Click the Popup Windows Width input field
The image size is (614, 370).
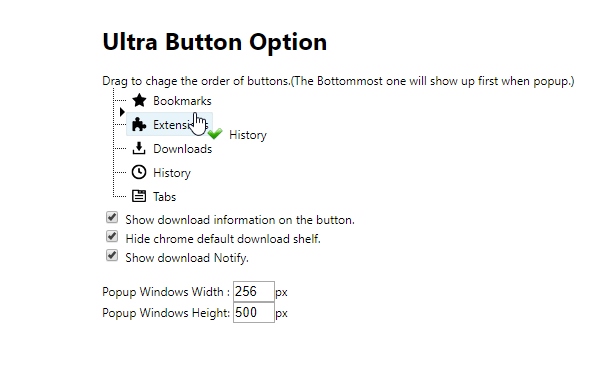pos(254,292)
